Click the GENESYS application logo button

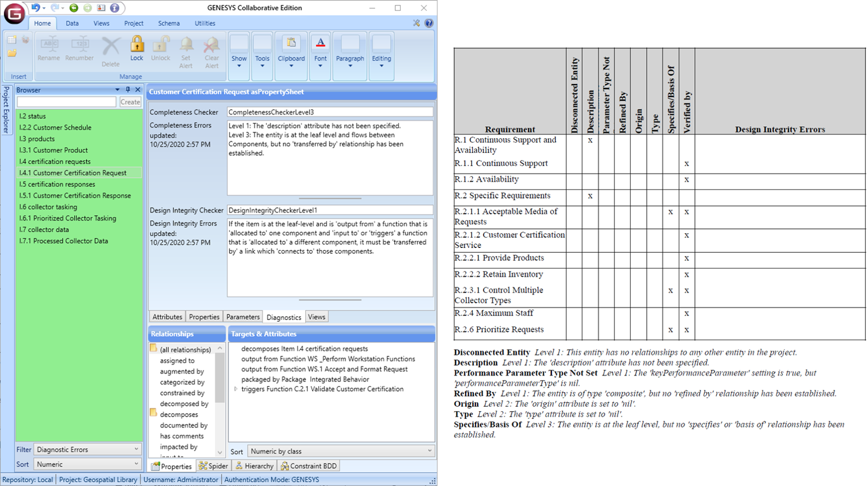coord(14,13)
